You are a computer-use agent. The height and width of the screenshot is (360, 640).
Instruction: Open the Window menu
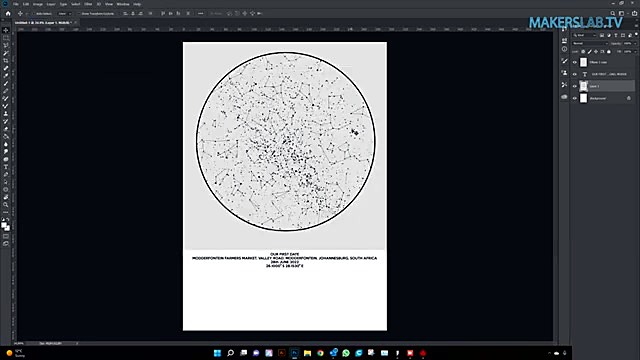pos(122,4)
